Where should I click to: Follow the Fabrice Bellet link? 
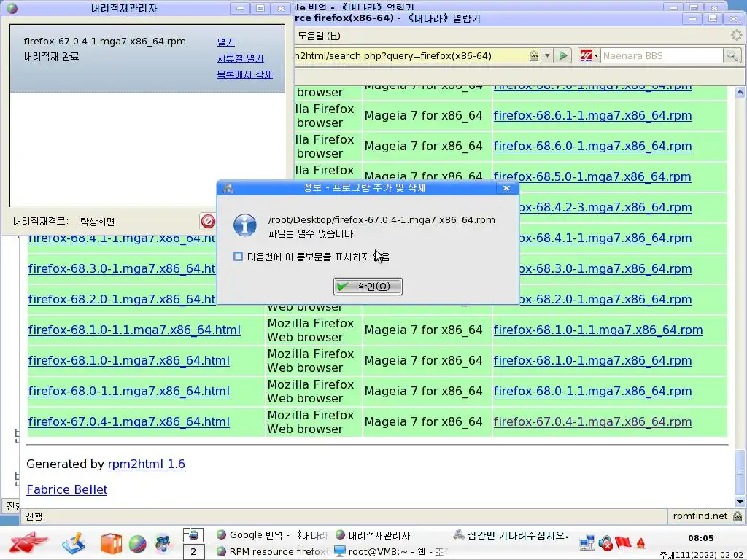tap(66, 489)
